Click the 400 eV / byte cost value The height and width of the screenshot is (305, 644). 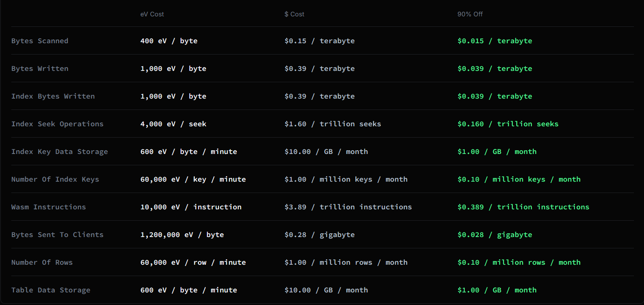point(169,41)
